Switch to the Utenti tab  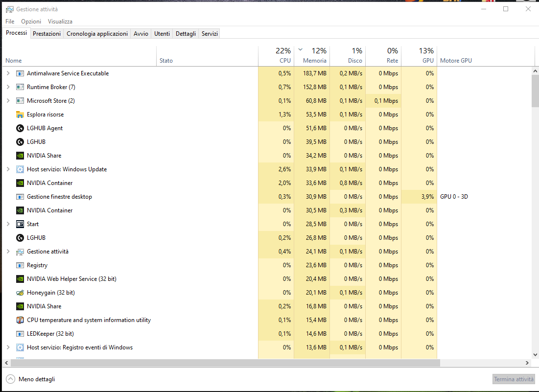[162, 34]
